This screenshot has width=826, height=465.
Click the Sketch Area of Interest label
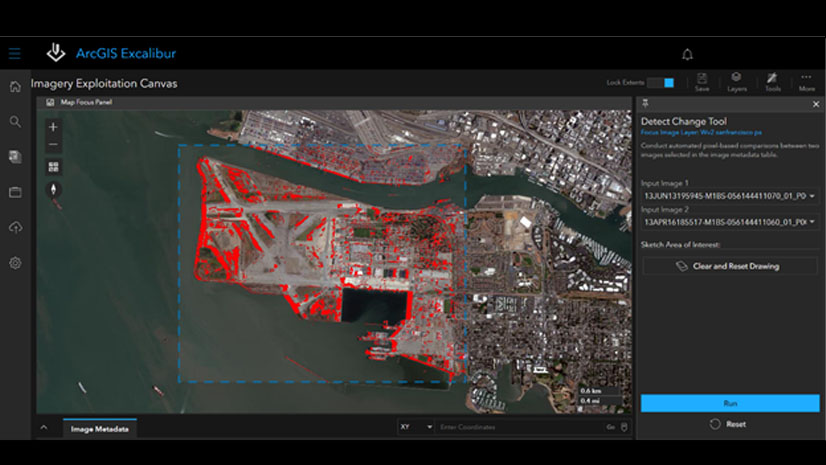tap(680, 244)
